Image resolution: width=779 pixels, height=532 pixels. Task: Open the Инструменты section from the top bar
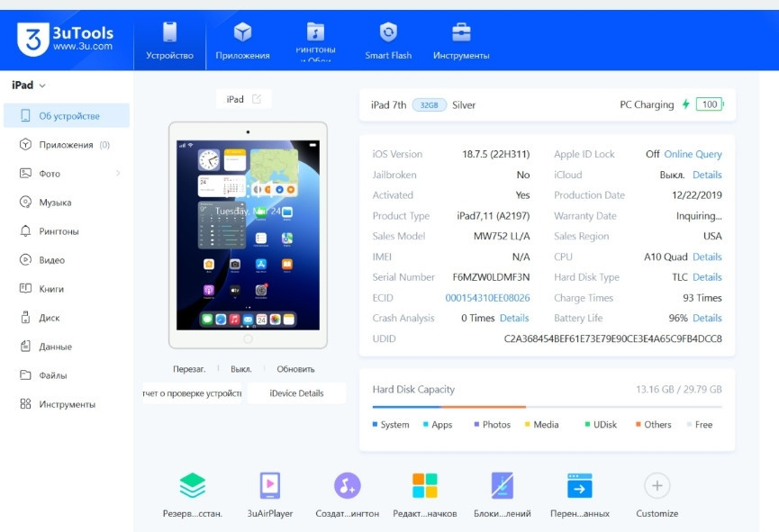(463, 38)
